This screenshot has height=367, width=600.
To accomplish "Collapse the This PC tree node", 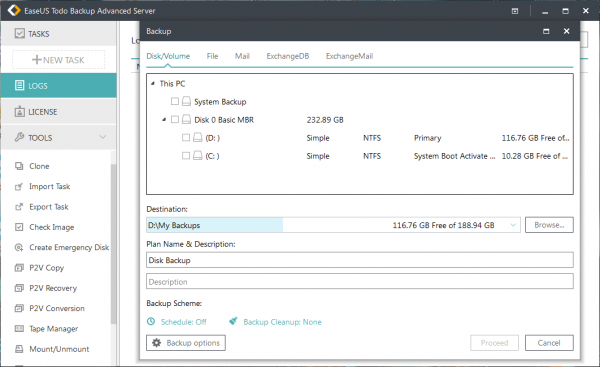I will (x=153, y=83).
